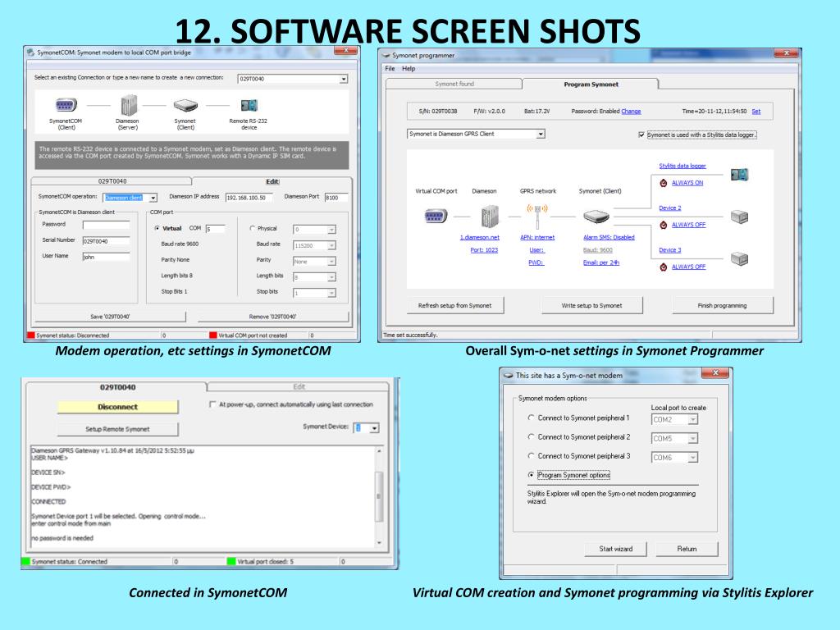Image resolution: width=840 pixels, height=630 pixels.
Task: Click the Start wizard button
Action: point(615,549)
